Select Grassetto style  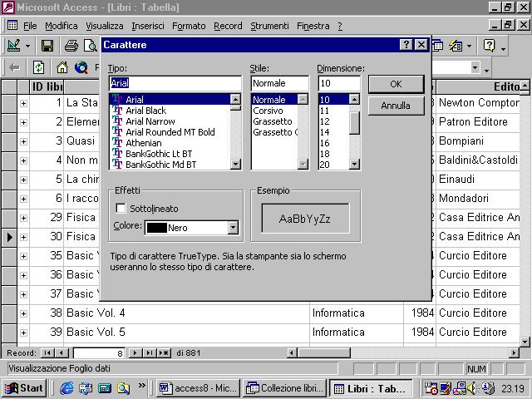[x=273, y=121]
